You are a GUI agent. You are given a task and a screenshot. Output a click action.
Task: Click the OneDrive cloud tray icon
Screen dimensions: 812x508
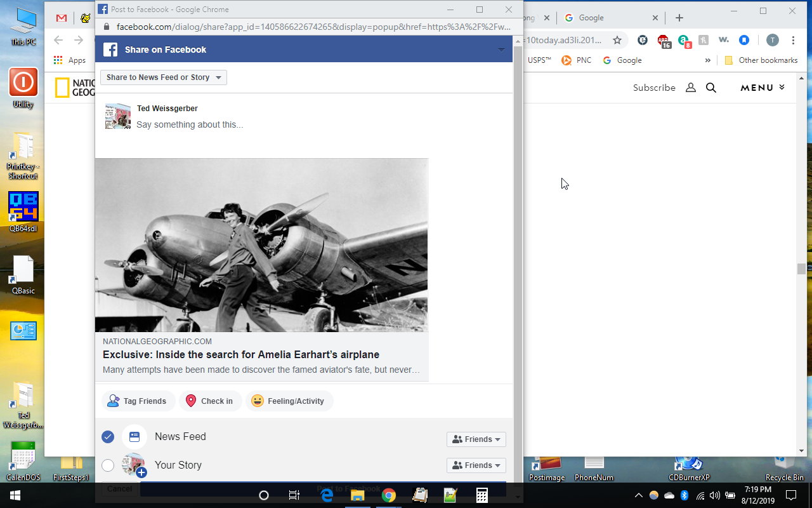669,495
